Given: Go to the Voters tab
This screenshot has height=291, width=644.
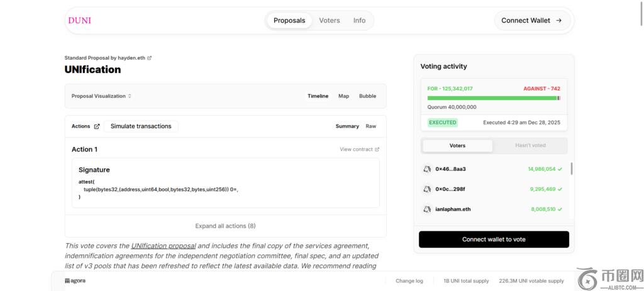Looking at the screenshot, I should (x=330, y=21).
